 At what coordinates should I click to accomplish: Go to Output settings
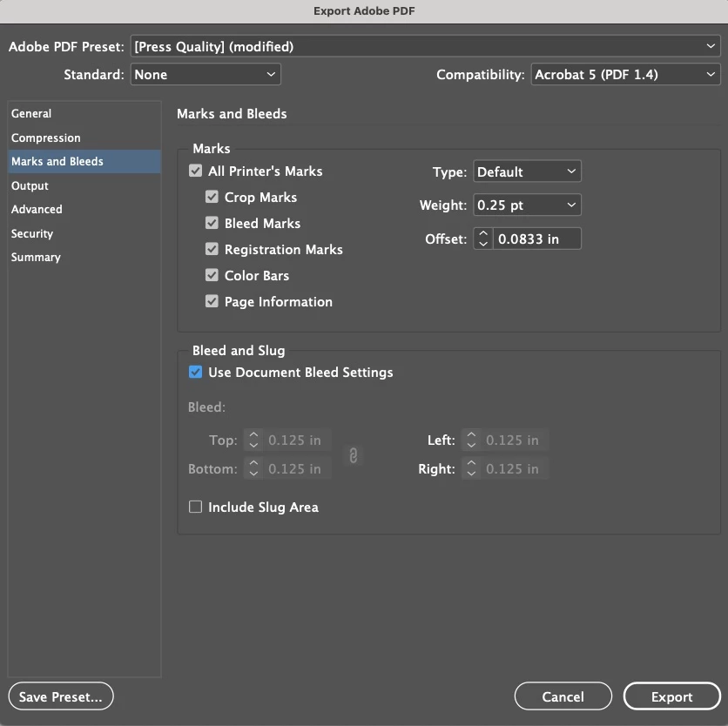(x=84, y=185)
